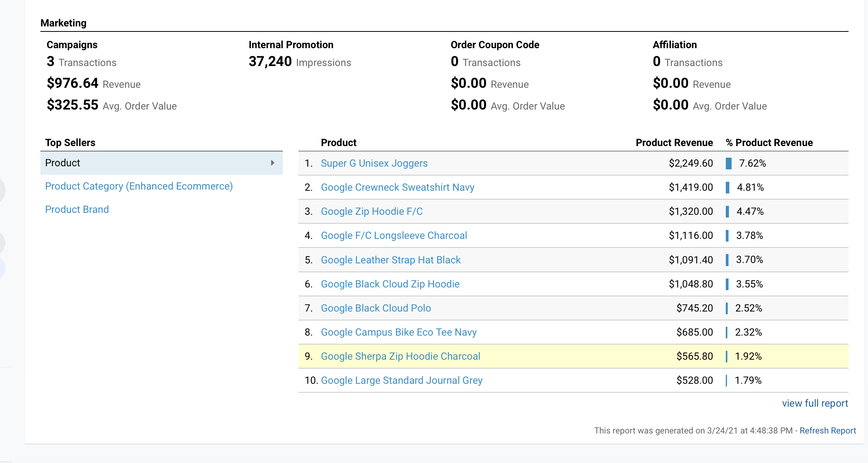Screen dimensions: 868x463
Task: Click view full report
Action: pos(815,403)
